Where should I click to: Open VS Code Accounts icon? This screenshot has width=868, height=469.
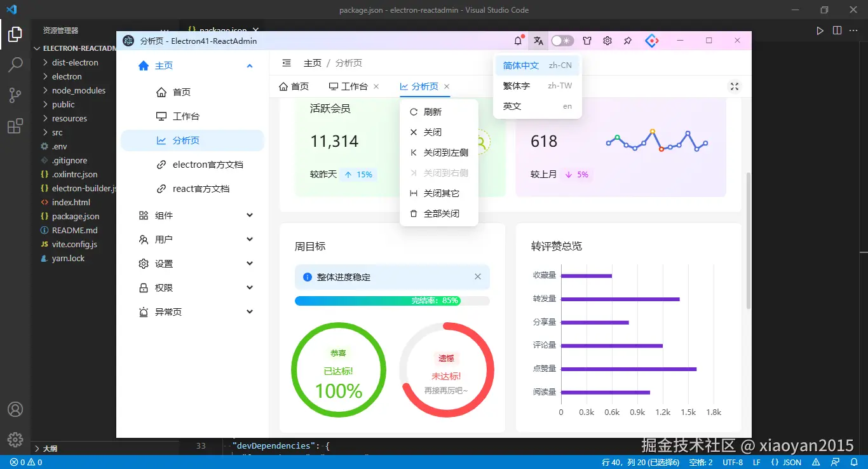tap(15, 409)
